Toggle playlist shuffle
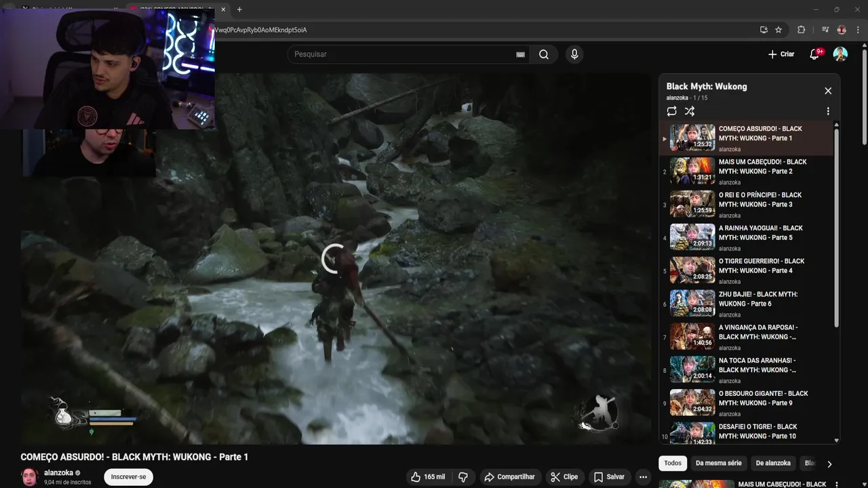 coord(690,111)
